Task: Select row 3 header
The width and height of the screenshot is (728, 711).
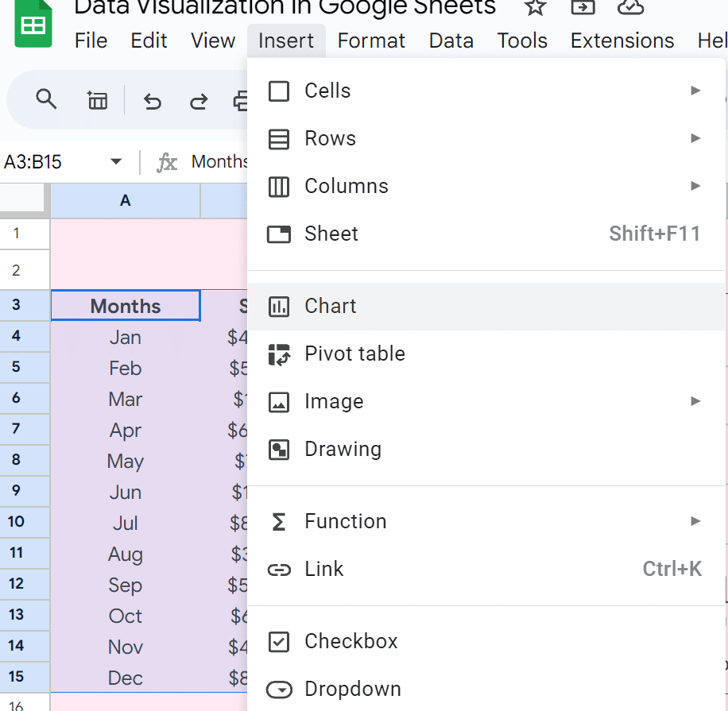Action: (25, 305)
